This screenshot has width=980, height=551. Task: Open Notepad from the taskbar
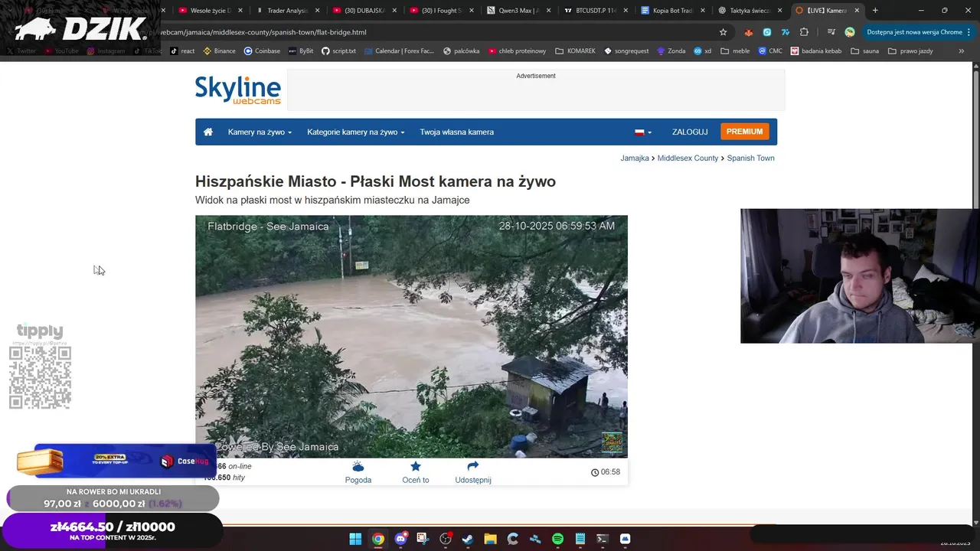pyautogui.click(x=580, y=539)
